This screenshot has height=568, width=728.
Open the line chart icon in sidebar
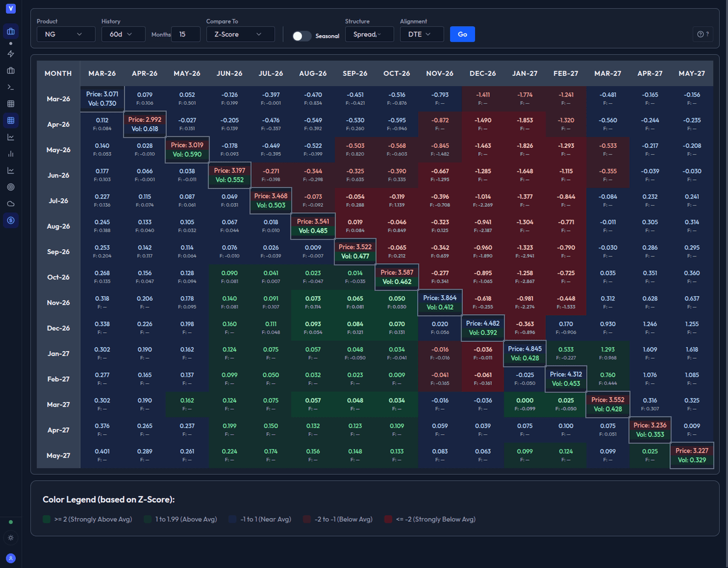(10, 137)
